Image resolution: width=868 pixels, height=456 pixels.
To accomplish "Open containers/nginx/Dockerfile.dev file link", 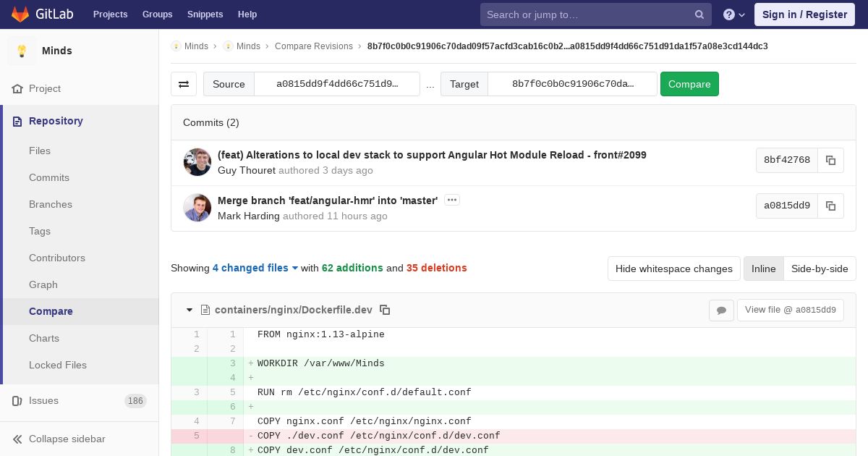I will 293,310.
